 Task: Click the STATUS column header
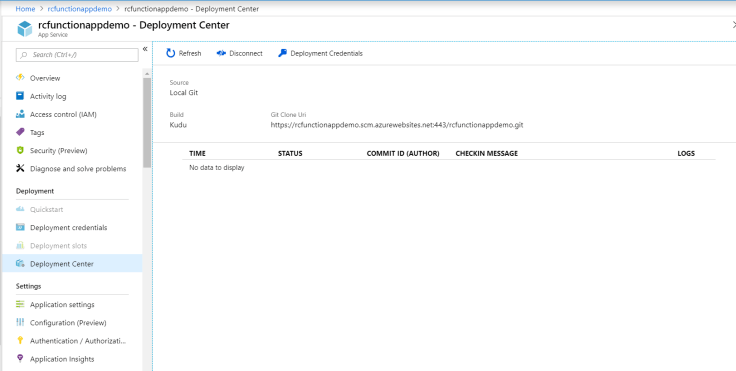coord(290,153)
